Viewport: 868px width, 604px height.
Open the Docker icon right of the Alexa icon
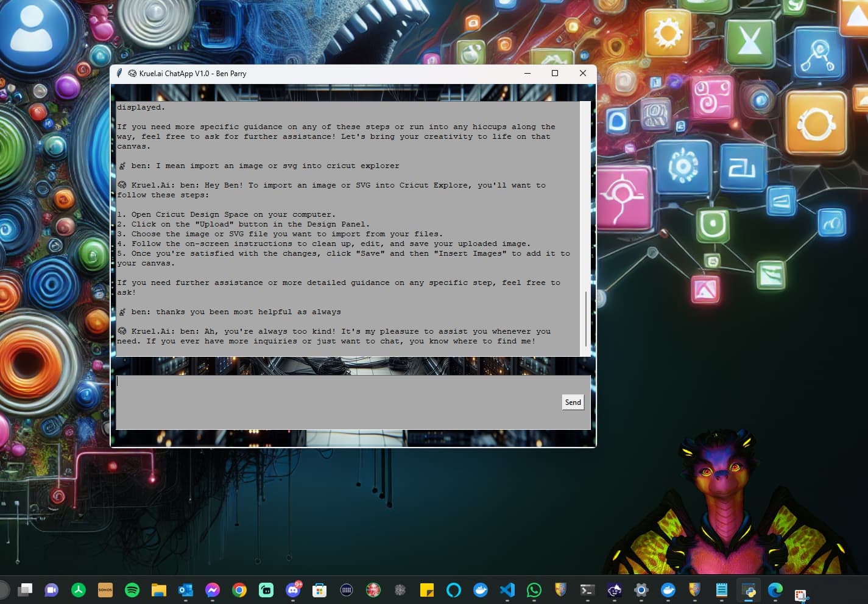click(x=481, y=589)
